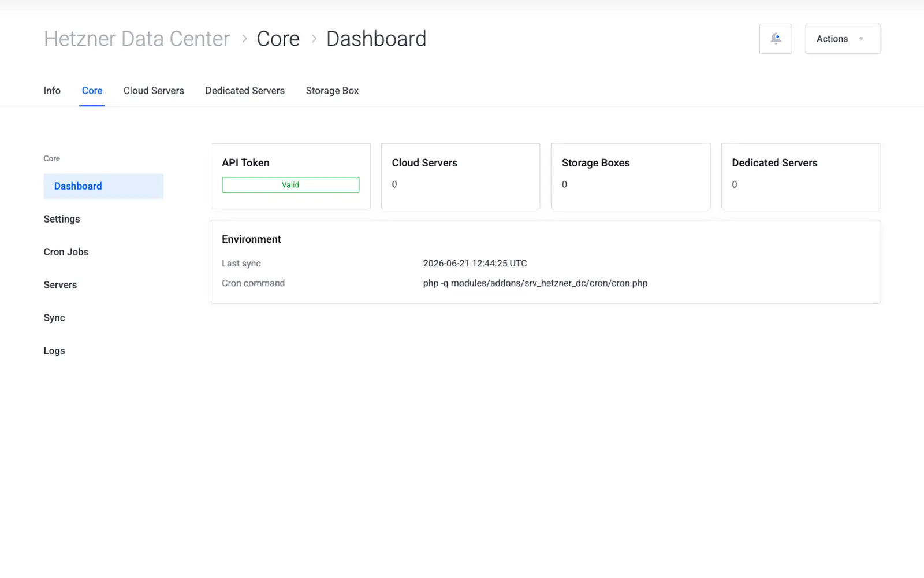This screenshot has width=924, height=578.
Task: Expand the Actions dropdown
Action: tap(843, 39)
